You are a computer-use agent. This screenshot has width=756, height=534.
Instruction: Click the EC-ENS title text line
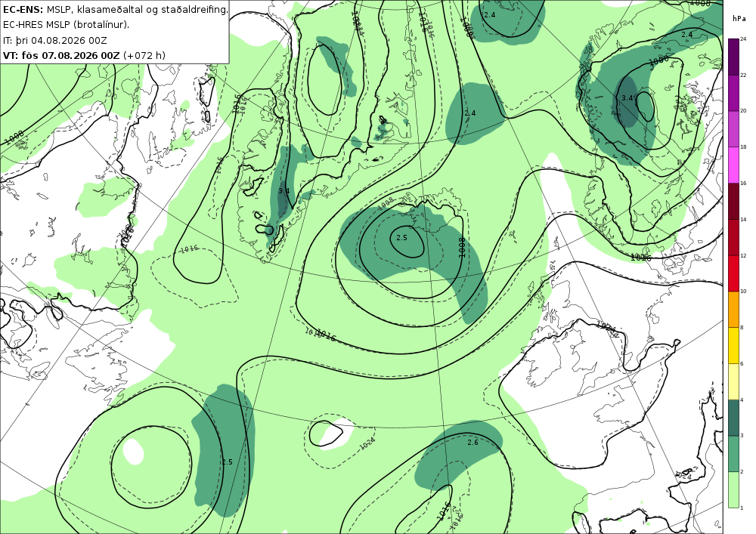[115, 9]
